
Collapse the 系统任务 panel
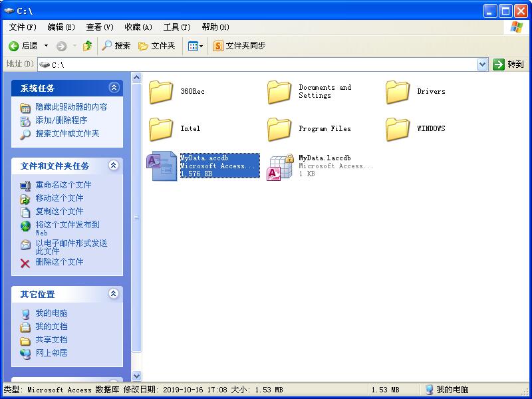click(114, 88)
